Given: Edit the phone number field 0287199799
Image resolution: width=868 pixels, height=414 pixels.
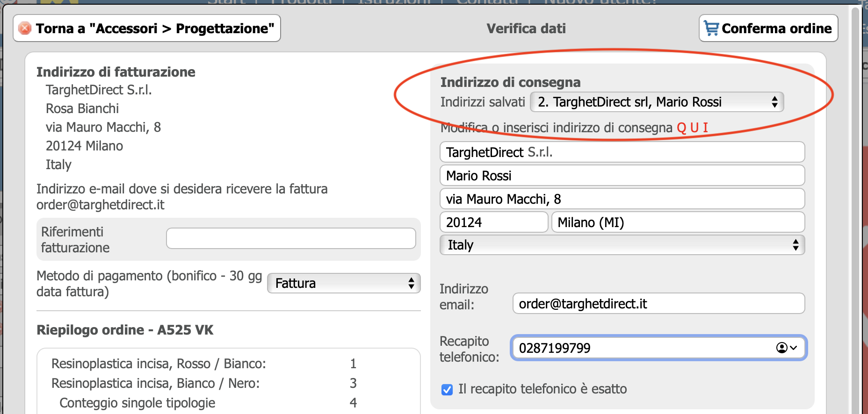Looking at the screenshot, I should [658, 348].
